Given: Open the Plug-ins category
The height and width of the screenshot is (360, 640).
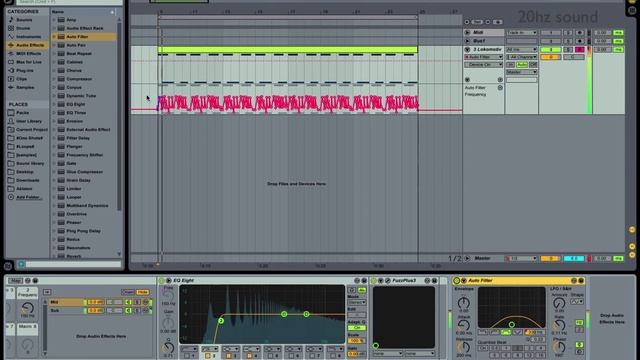Looking at the screenshot, I should [25, 71].
